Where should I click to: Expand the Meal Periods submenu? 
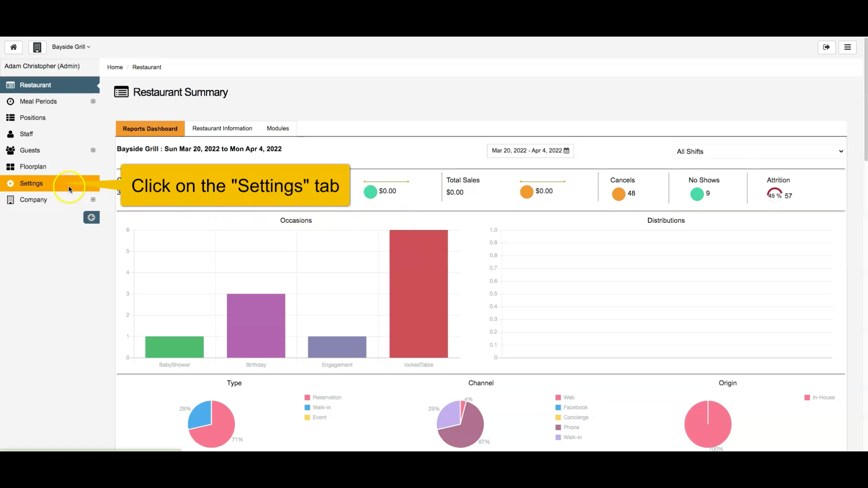pos(93,102)
